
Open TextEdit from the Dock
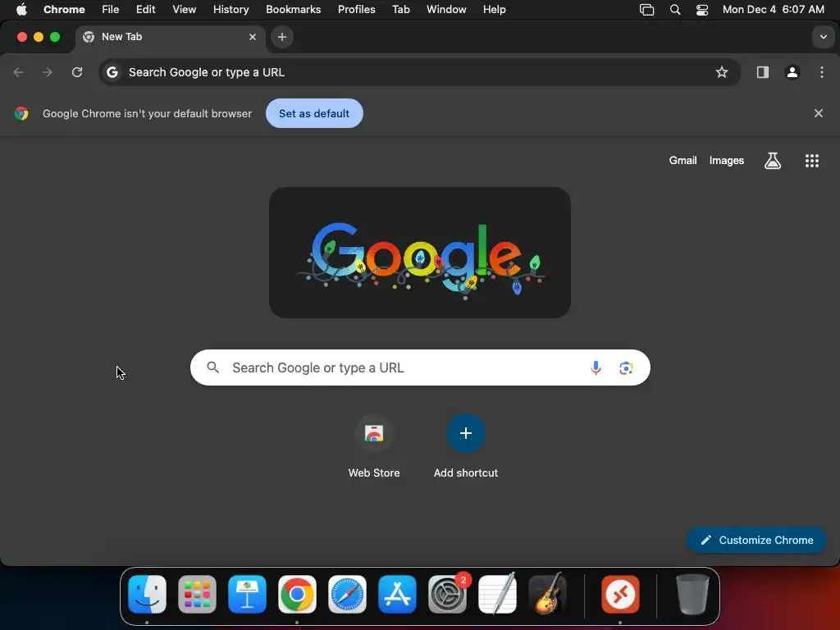click(x=497, y=594)
